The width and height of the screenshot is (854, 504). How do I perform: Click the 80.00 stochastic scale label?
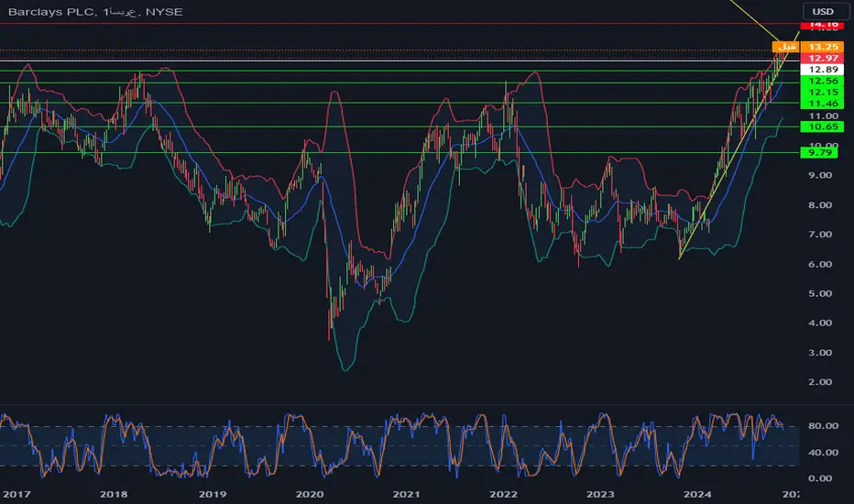pyautogui.click(x=823, y=426)
